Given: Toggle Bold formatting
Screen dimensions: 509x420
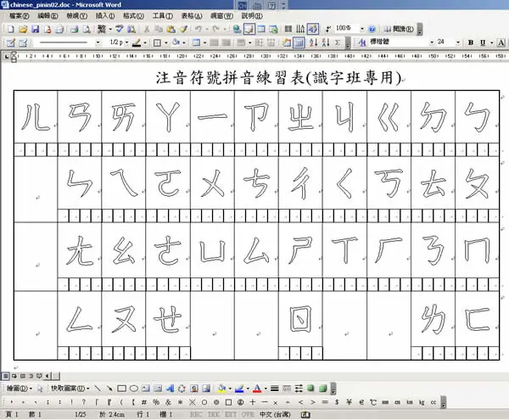Looking at the screenshot, I should coord(470,42).
